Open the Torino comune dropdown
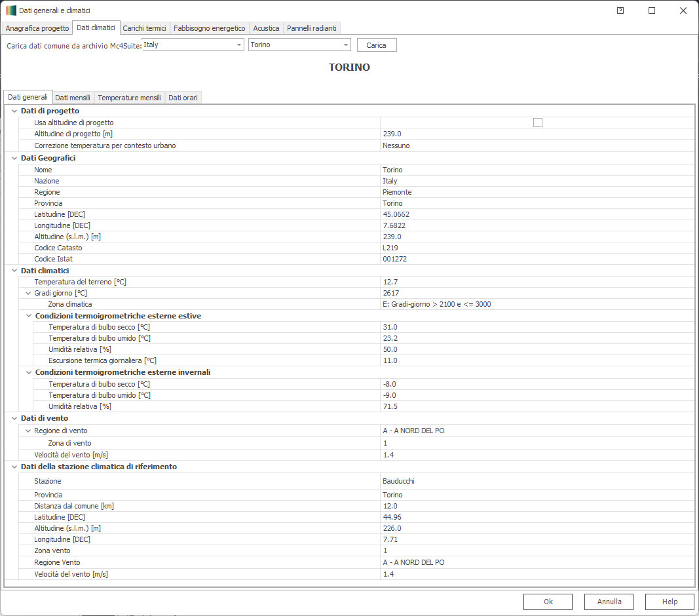The image size is (699, 616). [x=345, y=45]
